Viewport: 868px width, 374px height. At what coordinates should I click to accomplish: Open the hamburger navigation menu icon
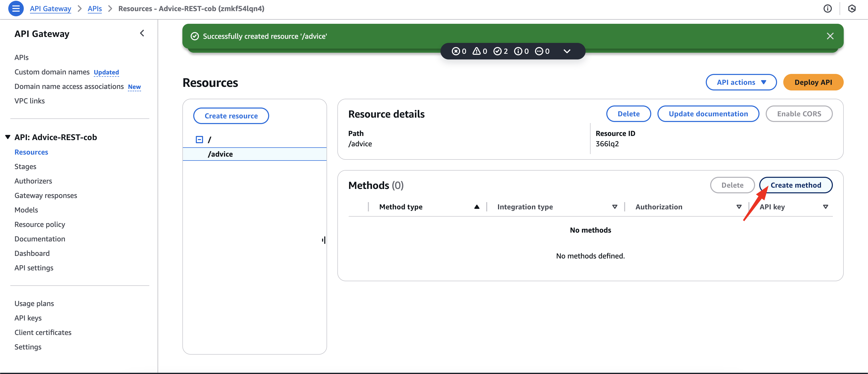(x=16, y=9)
